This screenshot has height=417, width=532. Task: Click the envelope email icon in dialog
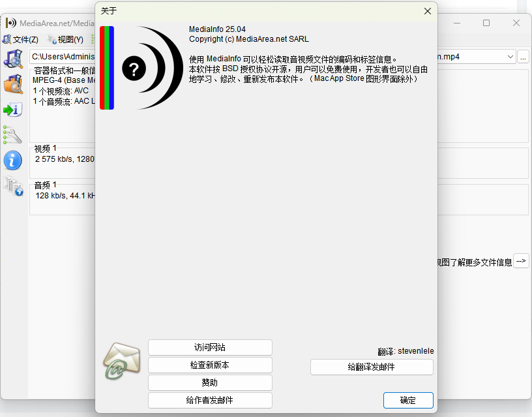(121, 361)
